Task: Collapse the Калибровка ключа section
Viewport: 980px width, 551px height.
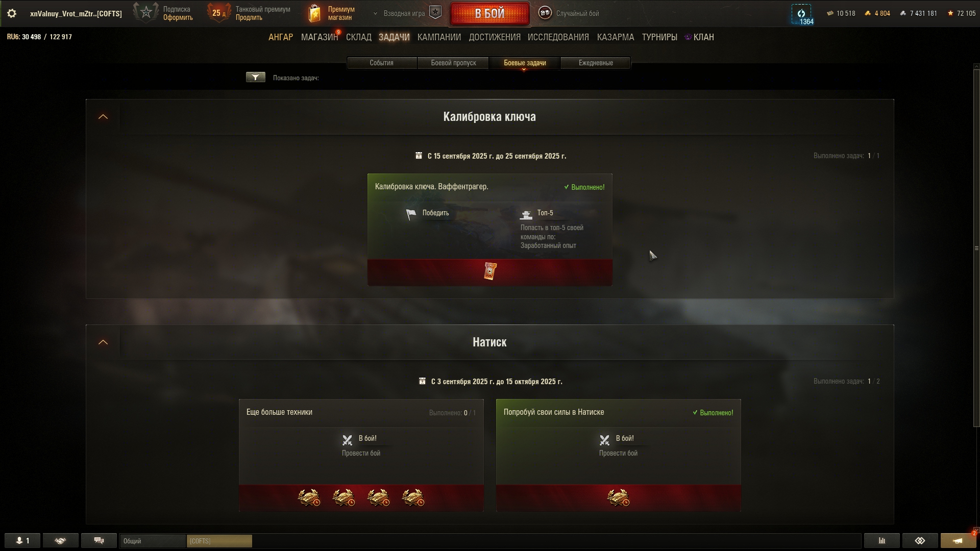Action: pyautogui.click(x=103, y=117)
